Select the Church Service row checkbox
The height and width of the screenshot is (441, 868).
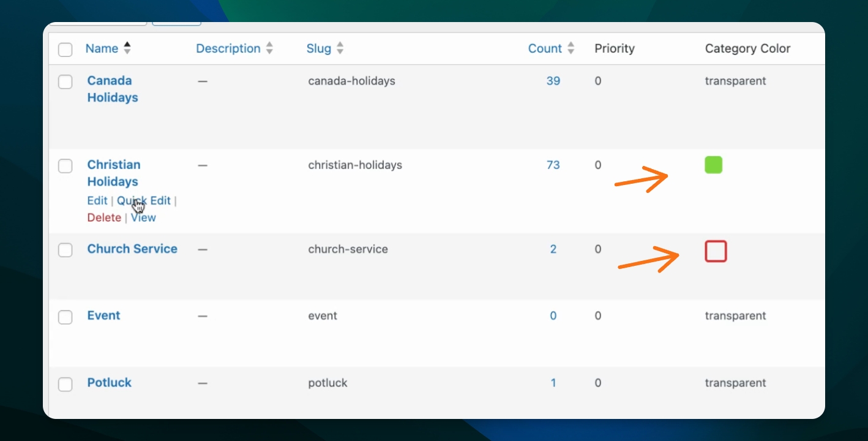coord(65,250)
